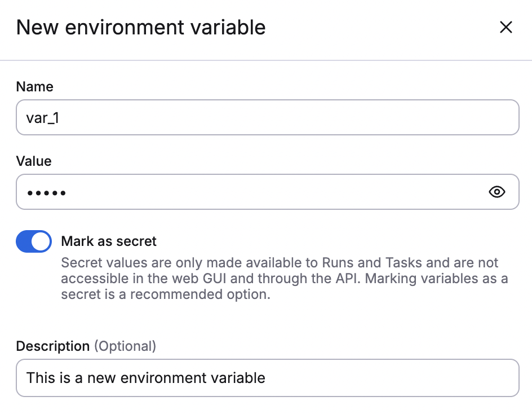Close the New environment variable dialog
Image resolution: width=532 pixels, height=414 pixels.
pos(506,27)
